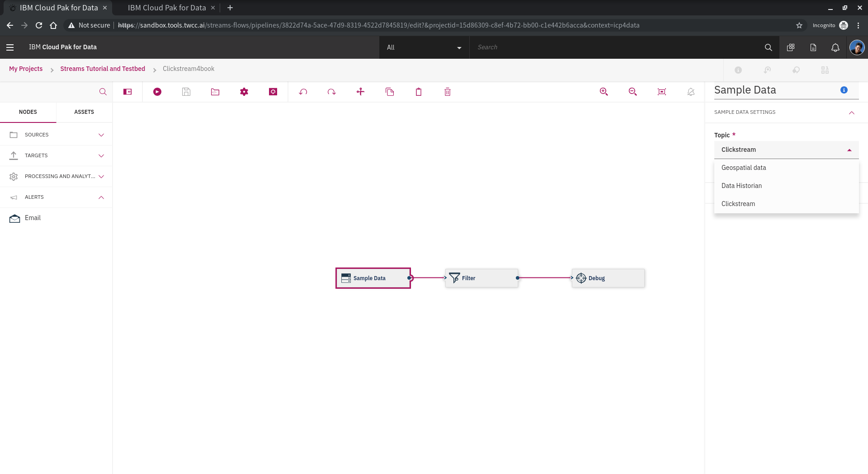Viewport: 868px width, 474px height.
Task: Click the metrics dashboard icon in the toolbar
Action: coord(273,92)
